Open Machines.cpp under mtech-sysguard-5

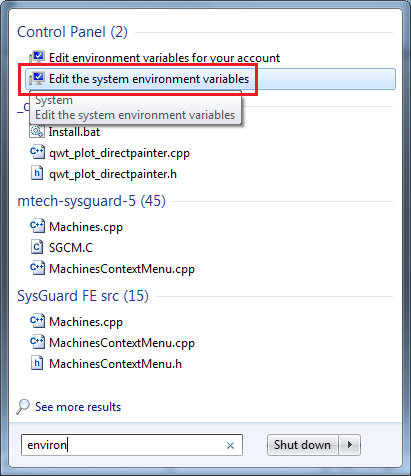pos(86,227)
